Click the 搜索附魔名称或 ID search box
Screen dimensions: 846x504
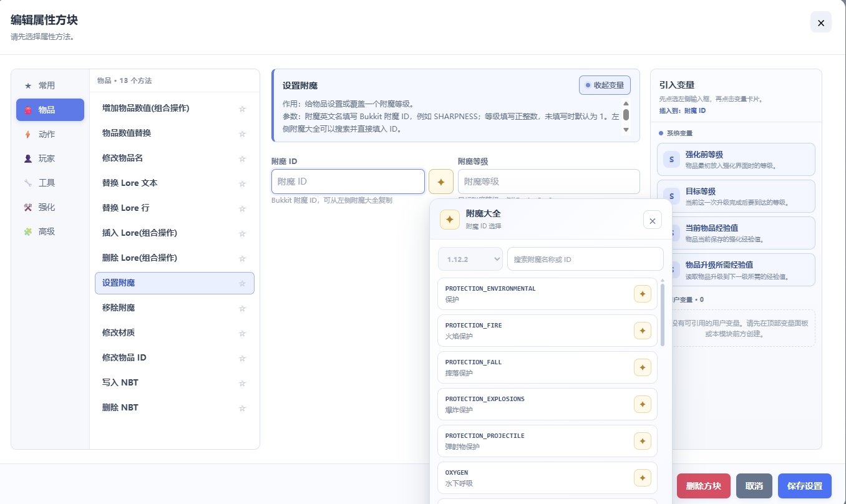pos(585,259)
